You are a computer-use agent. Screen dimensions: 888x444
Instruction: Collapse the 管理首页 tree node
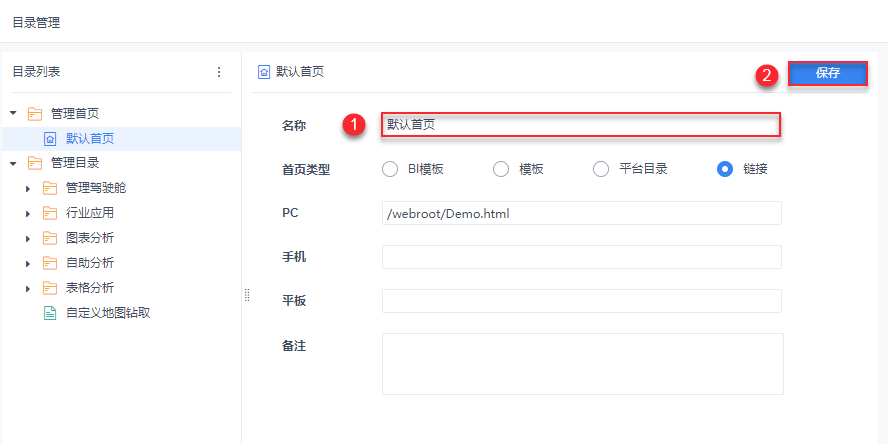[x=13, y=113]
